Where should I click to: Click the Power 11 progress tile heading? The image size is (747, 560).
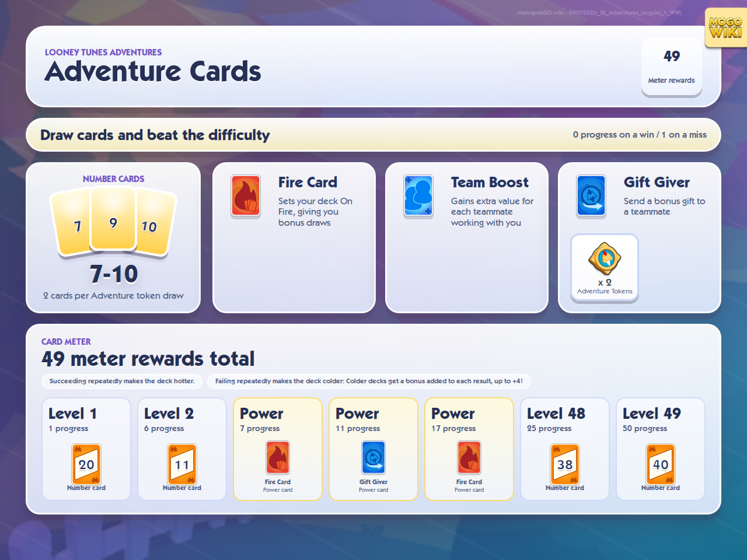(x=357, y=414)
